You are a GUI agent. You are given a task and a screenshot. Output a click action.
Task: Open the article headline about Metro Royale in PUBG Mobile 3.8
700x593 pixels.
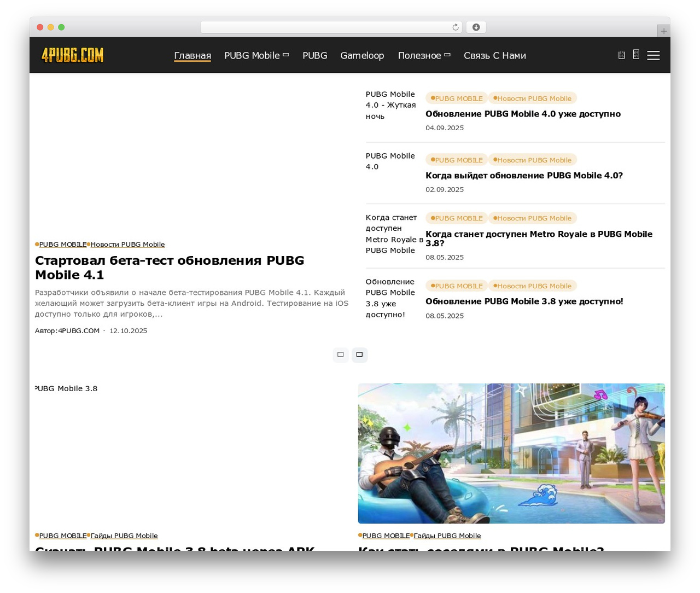[539, 239]
